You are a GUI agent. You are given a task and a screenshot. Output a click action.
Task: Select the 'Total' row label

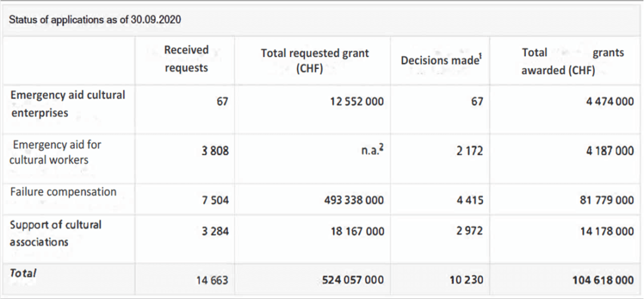(x=23, y=273)
